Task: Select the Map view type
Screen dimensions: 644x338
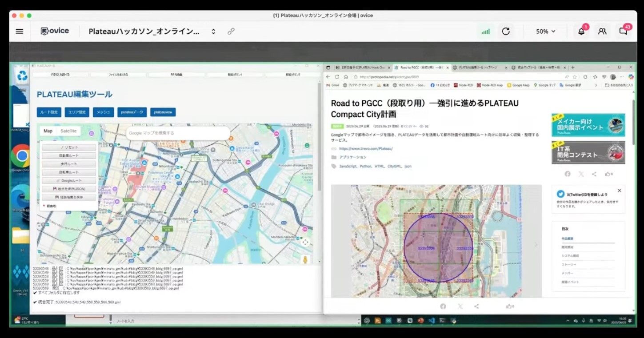Action: coord(48,131)
